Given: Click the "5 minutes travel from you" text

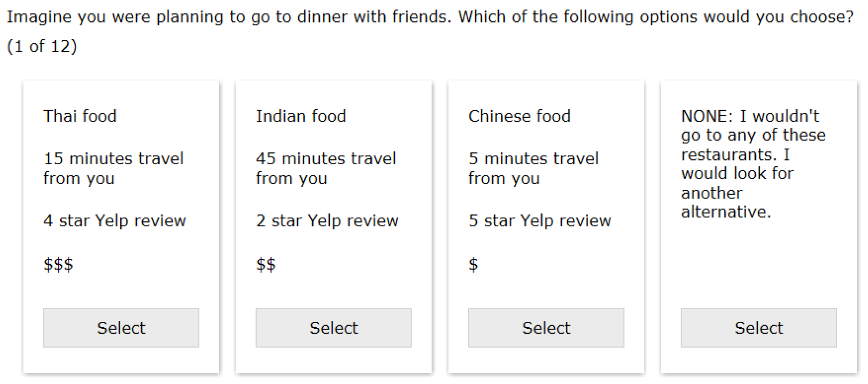Looking at the screenshot, I should pos(533,168).
